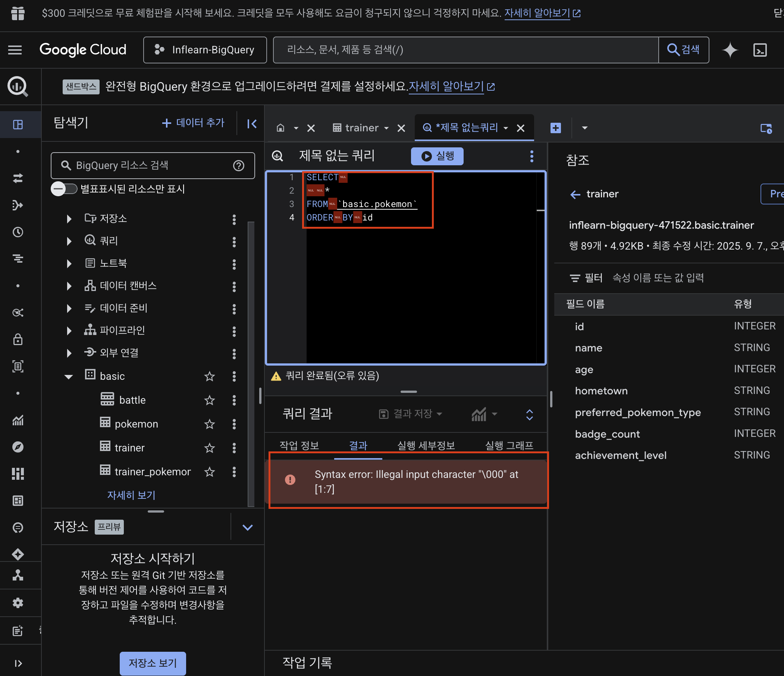784x676 pixels.
Task: Expand the 데이터 캔버스 tree node
Action: (69, 286)
